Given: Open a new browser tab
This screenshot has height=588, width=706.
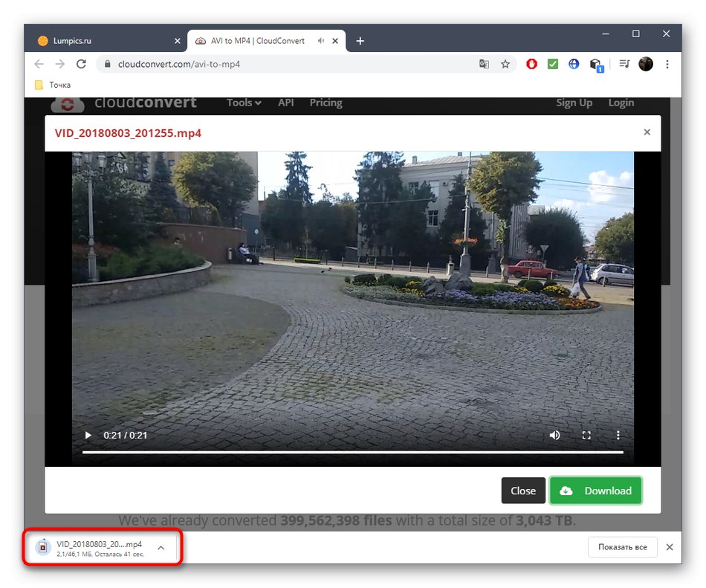Looking at the screenshot, I should [x=360, y=41].
